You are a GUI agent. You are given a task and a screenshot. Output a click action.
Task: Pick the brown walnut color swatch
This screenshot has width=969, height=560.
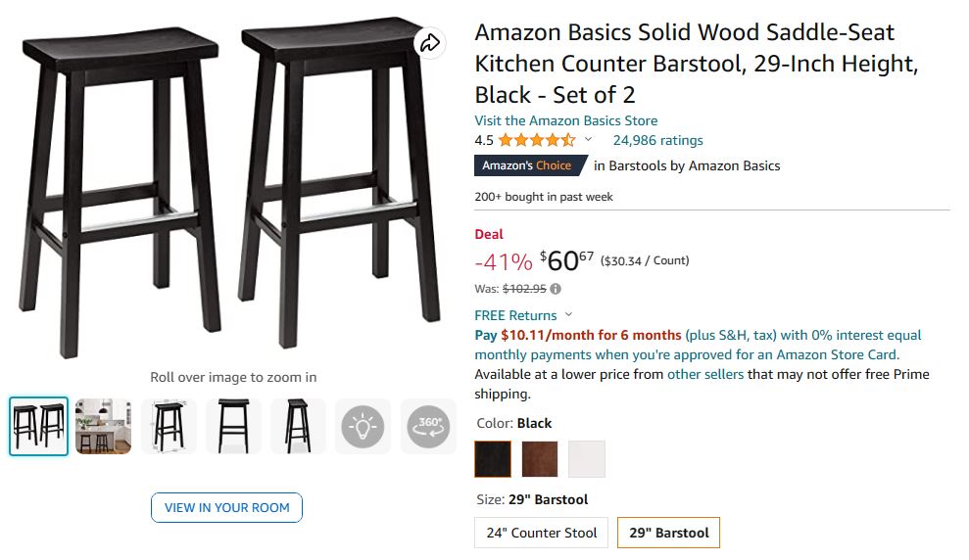(540, 458)
